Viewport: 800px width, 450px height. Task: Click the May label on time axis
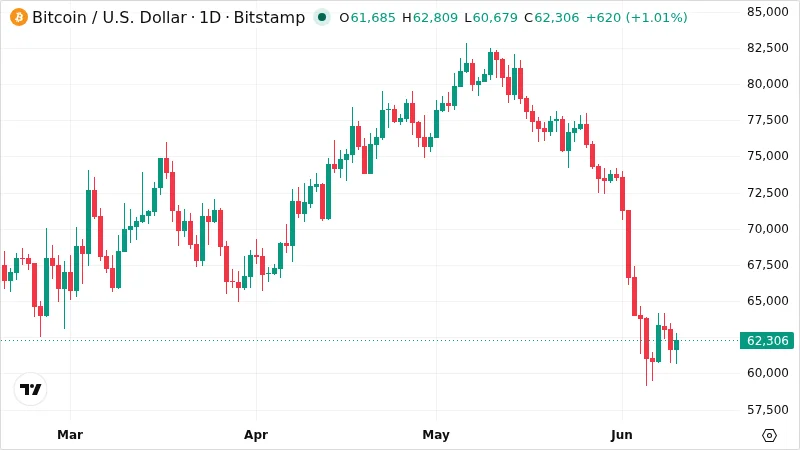(x=436, y=435)
